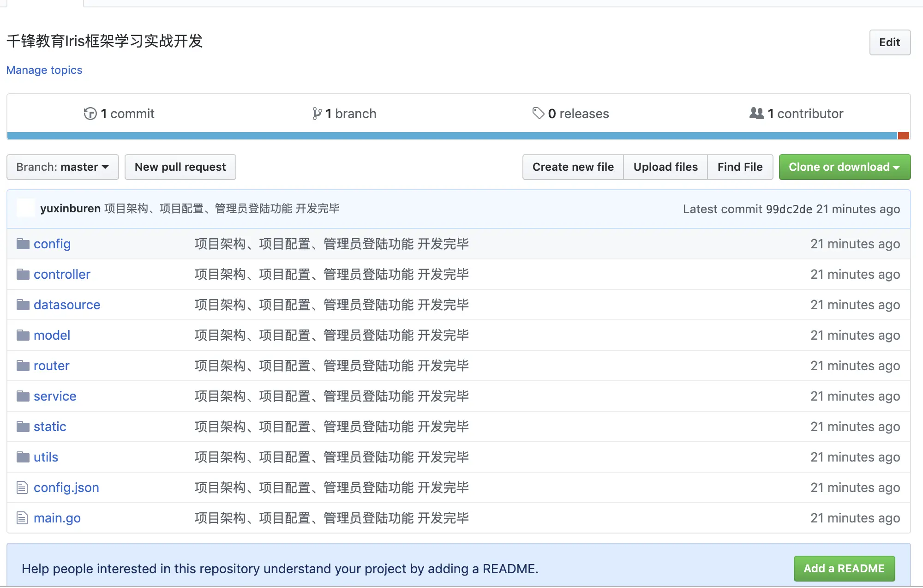Click the contributors people icon
923x588 pixels.
click(756, 113)
